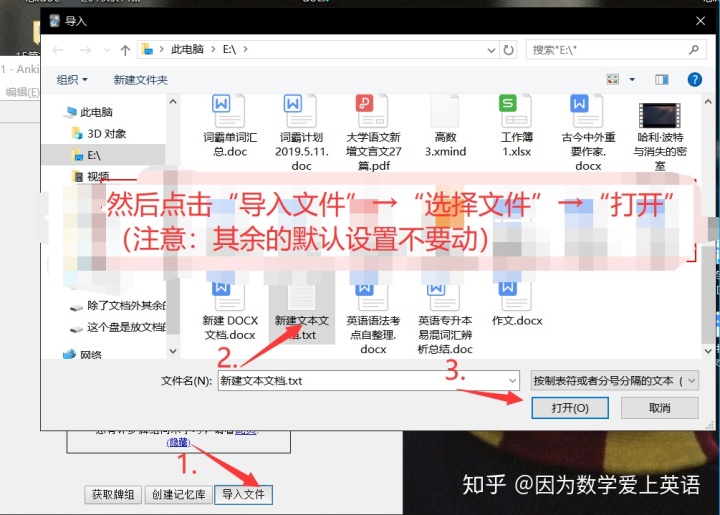Image resolution: width=720 pixels, height=515 pixels.
Task: Click 获取牌组 in Anki window
Action: pos(113,494)
